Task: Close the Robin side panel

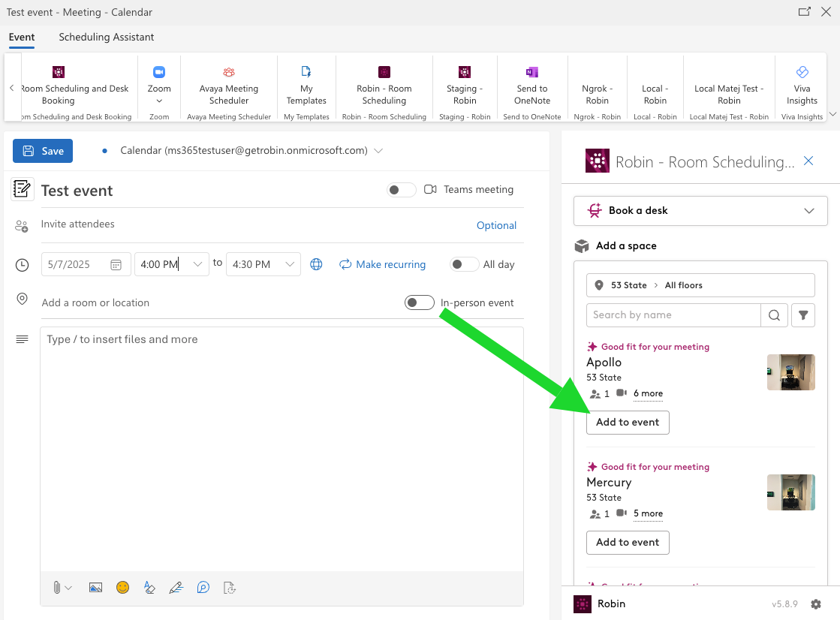Action: (808, 161)
